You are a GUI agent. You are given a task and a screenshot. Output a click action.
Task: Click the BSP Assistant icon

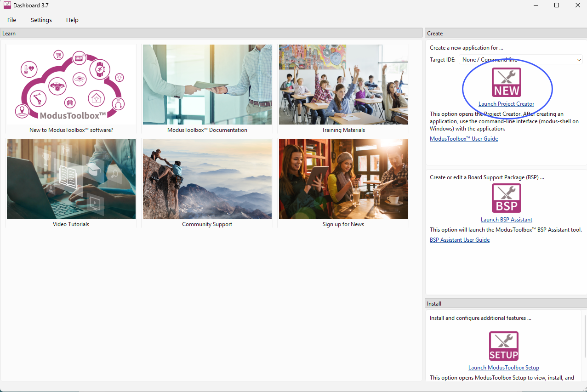point(506,198)
